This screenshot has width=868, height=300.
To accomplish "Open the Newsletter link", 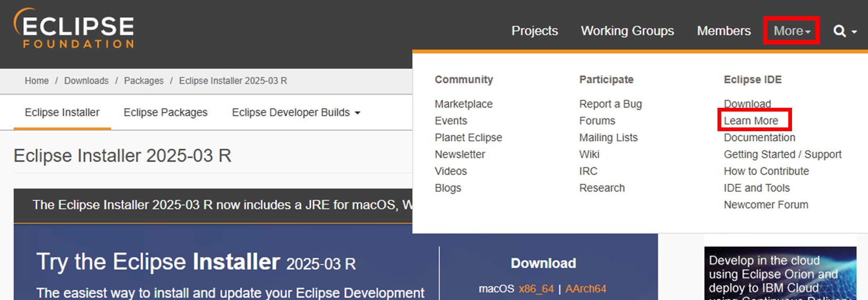I will [x=460, y=154].
